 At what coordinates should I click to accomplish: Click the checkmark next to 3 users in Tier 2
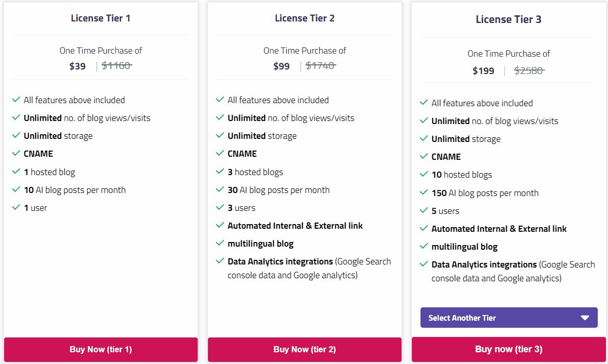(x=220, y=207)
